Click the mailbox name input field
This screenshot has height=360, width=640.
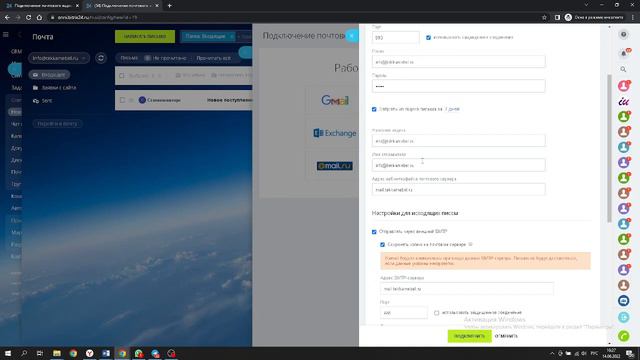tap(458, 141)
